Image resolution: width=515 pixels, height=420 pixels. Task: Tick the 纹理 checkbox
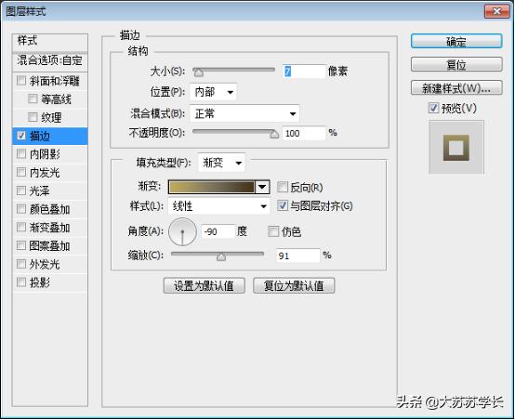[33, 117]
